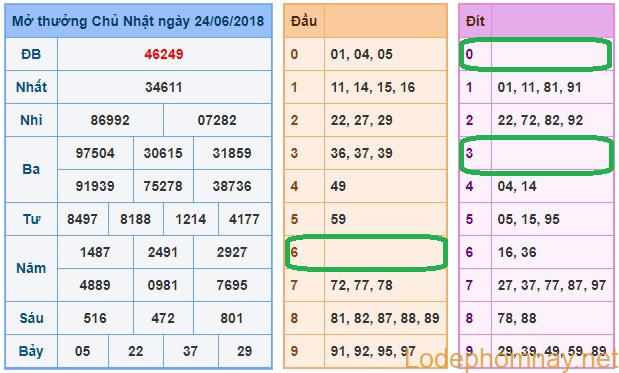
Task: Select Đầu row 8 values 81, 82, 87, 88, 89
Action: (385, 318)
